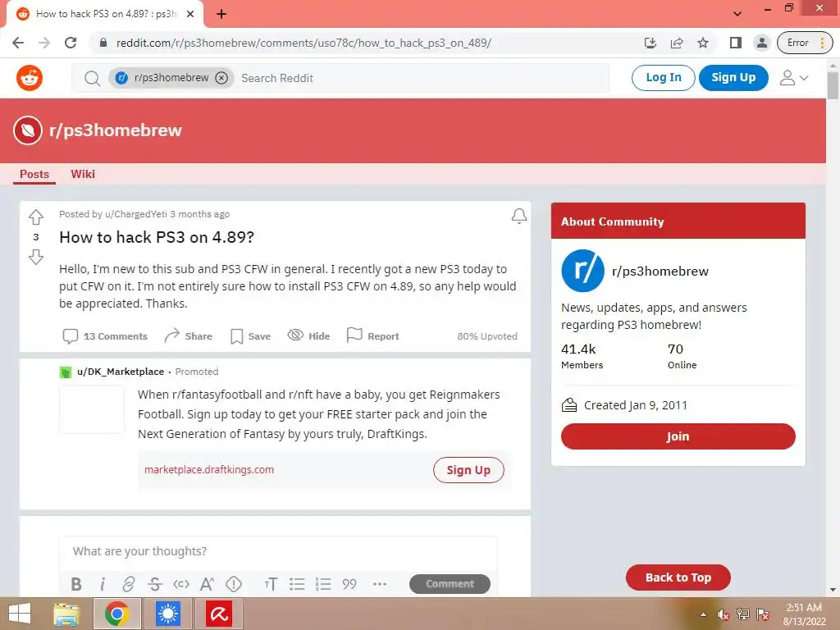Open a new browser tab
This screenshot has height=630, width=840.
tap(221, 14)
